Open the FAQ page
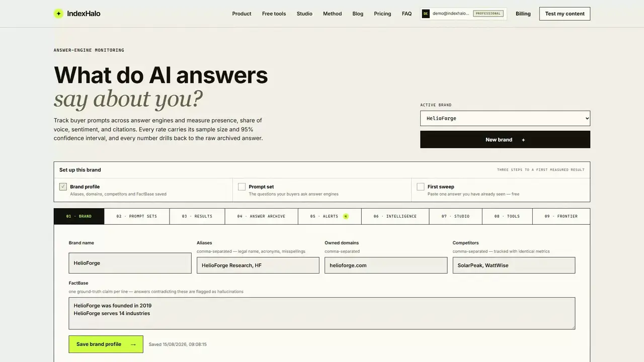This screenshot has height=362, width=644. (x=407, y=14)
